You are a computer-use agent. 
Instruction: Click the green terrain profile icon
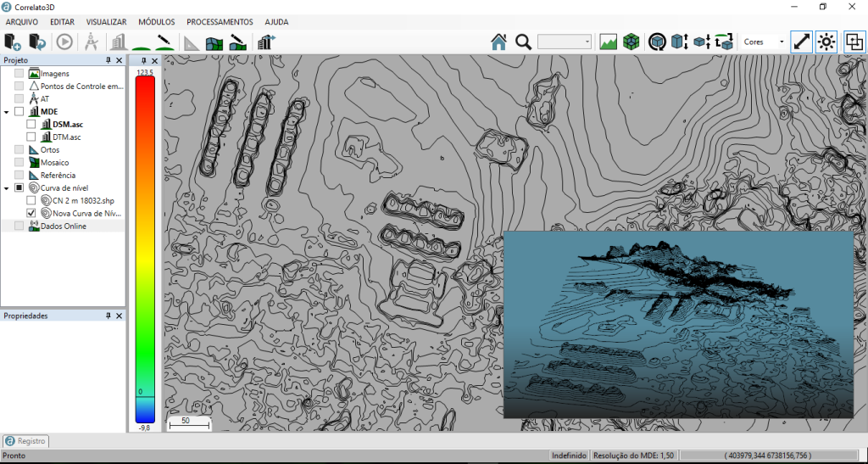[x=608, y=42]
